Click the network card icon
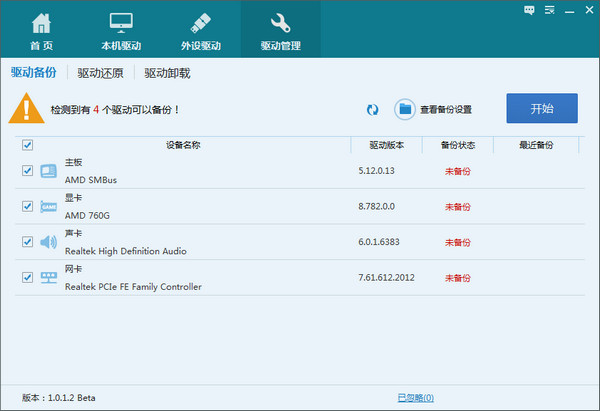This screenshot has width=600, height=411. (49, 277)
